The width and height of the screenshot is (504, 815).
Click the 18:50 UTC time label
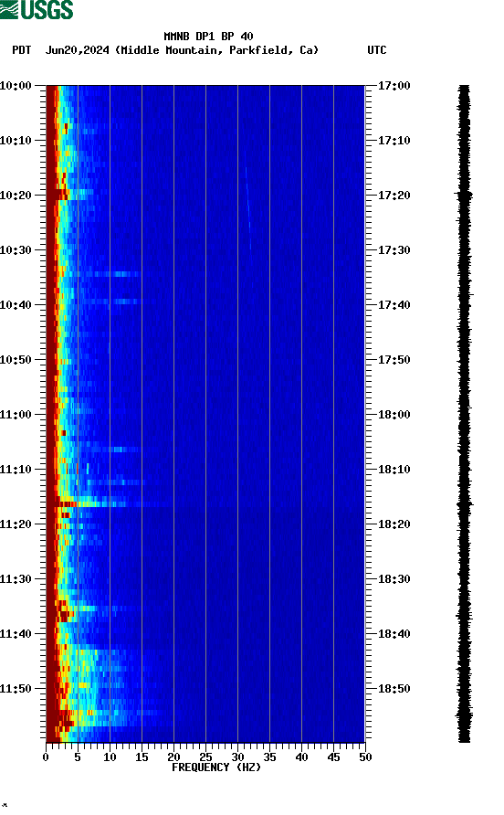(x=394, y=689)
